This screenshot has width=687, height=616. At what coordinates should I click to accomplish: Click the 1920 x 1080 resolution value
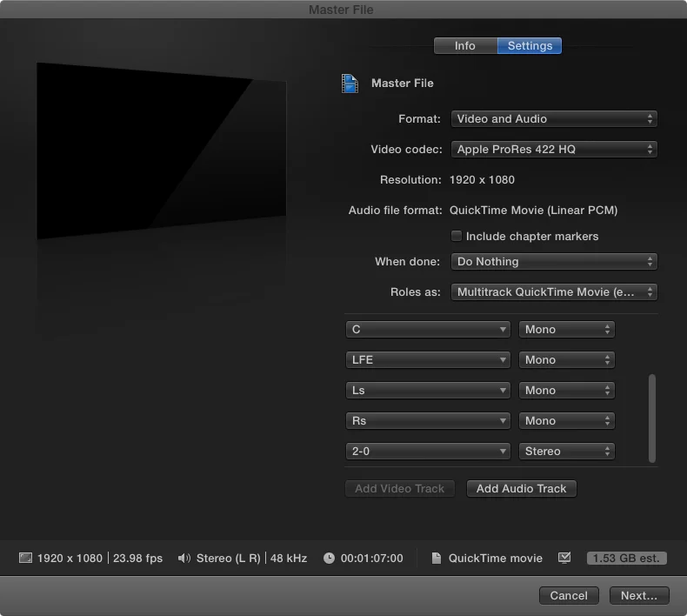(x=482, y=180)
